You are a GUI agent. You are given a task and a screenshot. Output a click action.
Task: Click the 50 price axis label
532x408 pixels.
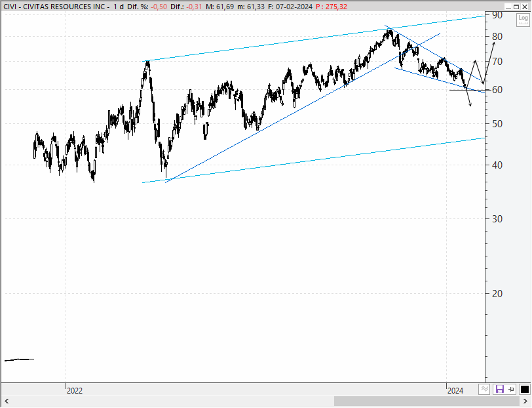(x=497, y=124)
